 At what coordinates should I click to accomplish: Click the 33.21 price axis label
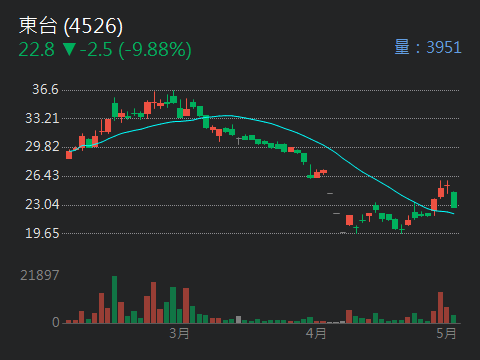[x=42, y=118]
